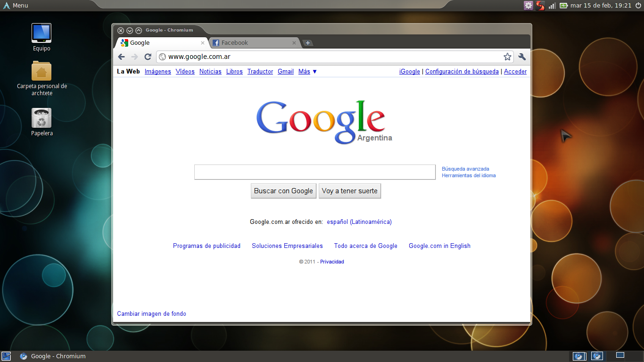Click first workspace in the switcher
Screen dimensions: 644x362
click(x=579, y=356)
